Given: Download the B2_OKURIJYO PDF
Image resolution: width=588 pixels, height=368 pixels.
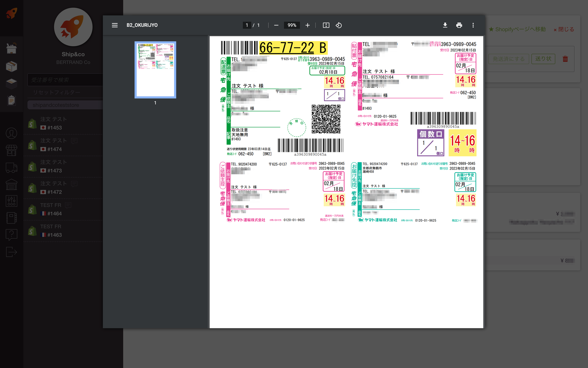Looking at the screenshot, I should click(445, 25).
